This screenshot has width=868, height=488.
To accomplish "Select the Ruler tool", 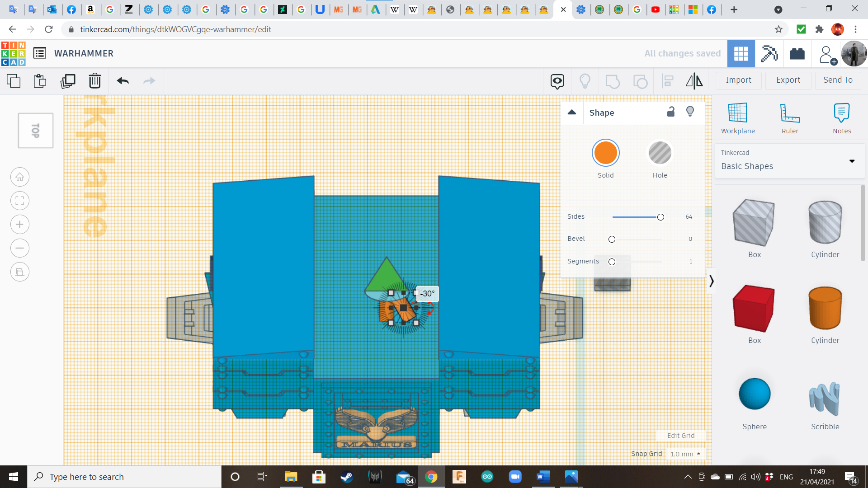I will pos(790,118).
